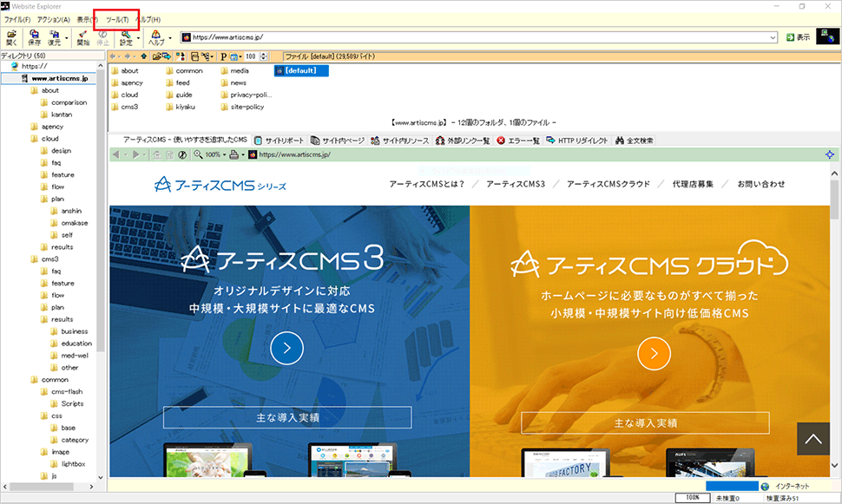Click the browser pane back arrow
This screenshot has height=504, width=842.
click(x=115, y=154)
